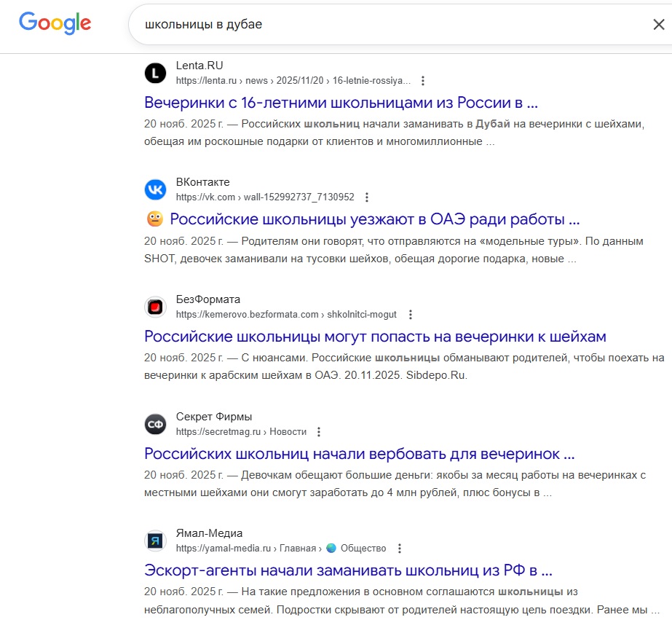Screen dimensions: 672x644
Task: Click the Lenta.RU snippet mentioning Дубай
Action: (x=395, y=133)
